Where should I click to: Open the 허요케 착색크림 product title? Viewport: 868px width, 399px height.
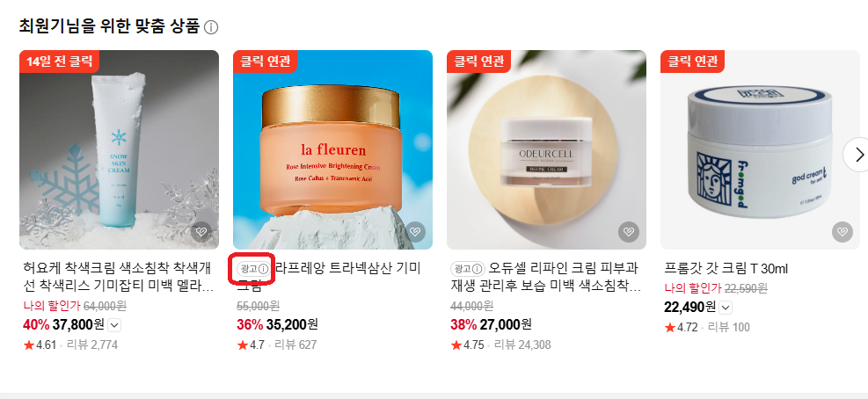(x=118, y=278)
